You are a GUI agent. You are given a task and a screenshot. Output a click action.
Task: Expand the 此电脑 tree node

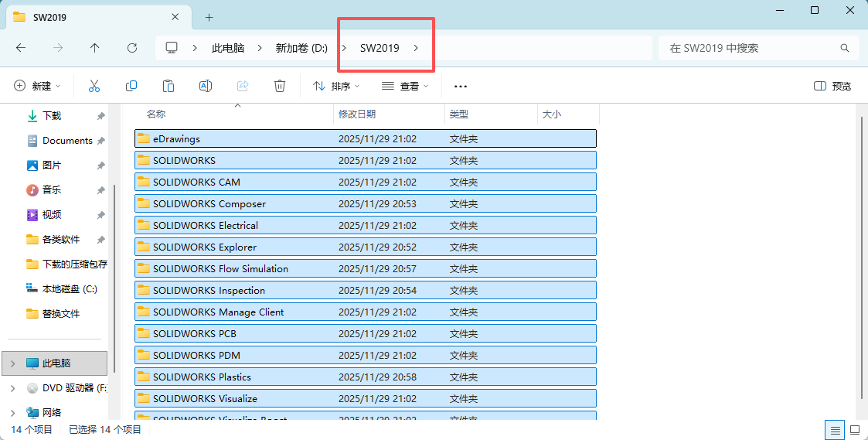12,363
